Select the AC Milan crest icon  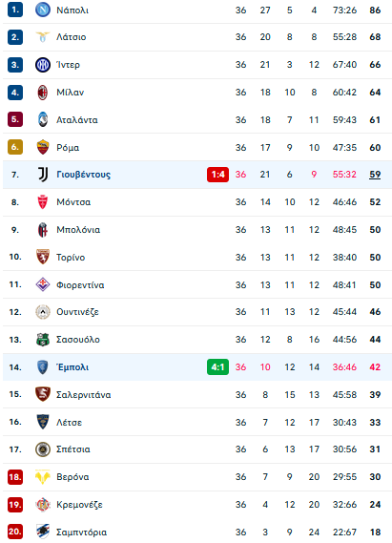(43, 93)
